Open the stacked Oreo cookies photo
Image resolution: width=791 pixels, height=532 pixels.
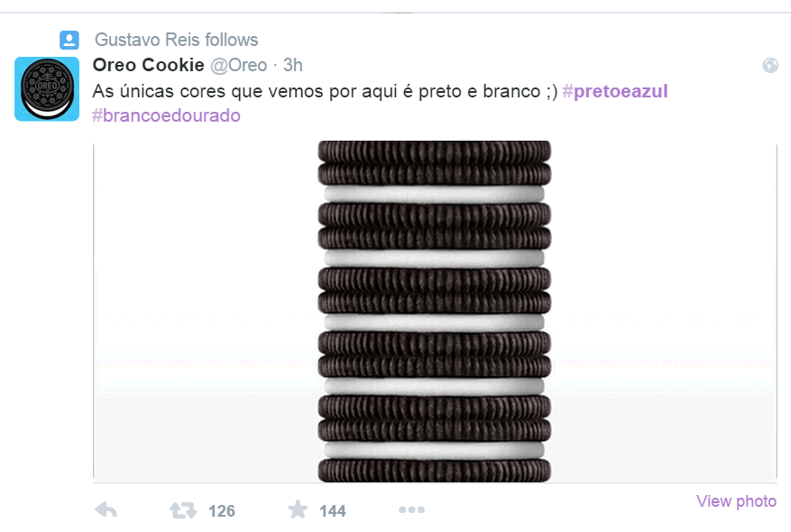(x=435, y=311)
